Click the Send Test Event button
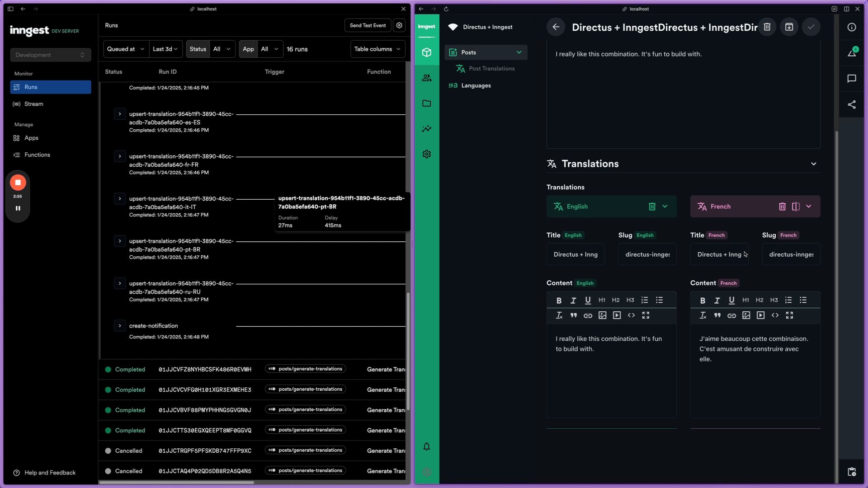This screenshot has height=488, width=868. coord(367,25)
